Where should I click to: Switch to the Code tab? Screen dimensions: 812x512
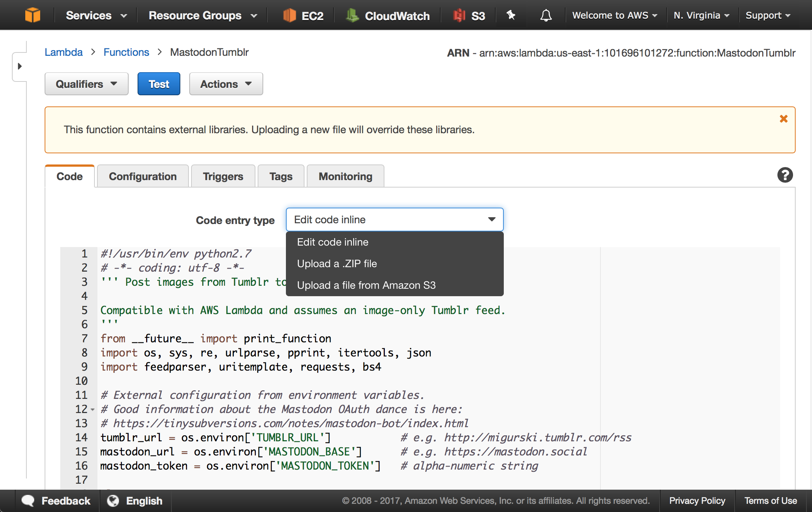coord(70,176)
